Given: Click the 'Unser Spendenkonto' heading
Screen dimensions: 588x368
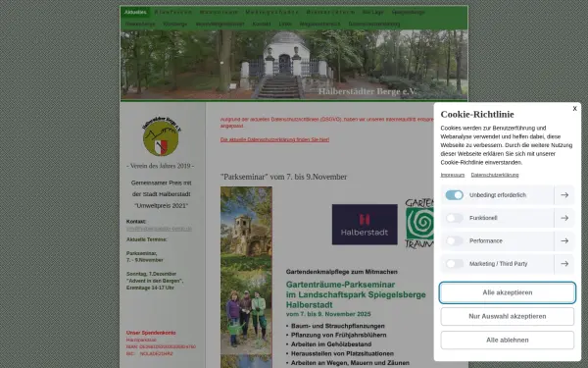Looking at the screenshot, I should coord(151,333).
